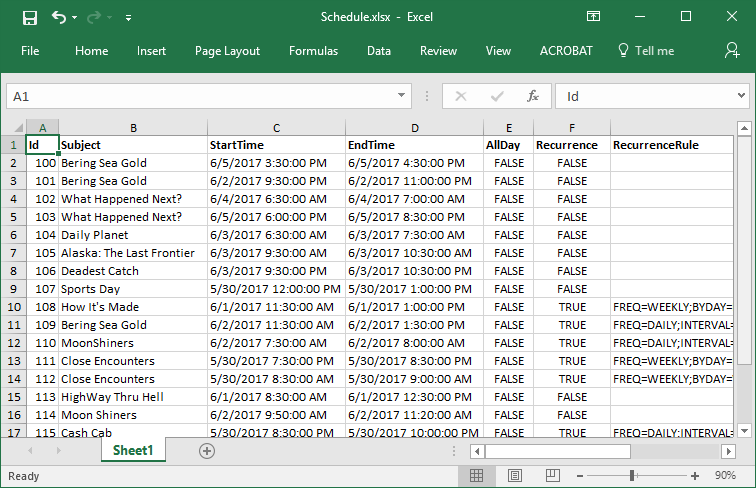The height and width of the screenshot is (488, 756).
Task: Click the 90% zoom level button
Action: tap(727, 475)
